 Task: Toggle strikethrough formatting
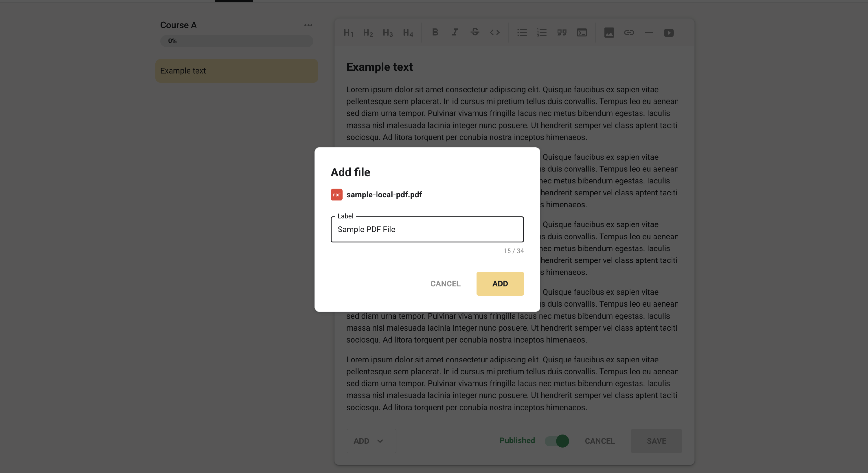(475, 32)
